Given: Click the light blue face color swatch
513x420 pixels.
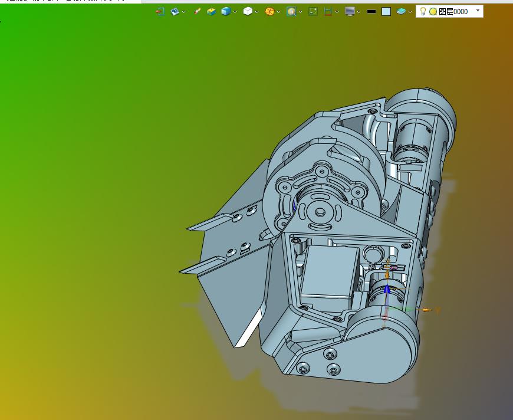Looking at the screenshot, I should tap(386, 12).
